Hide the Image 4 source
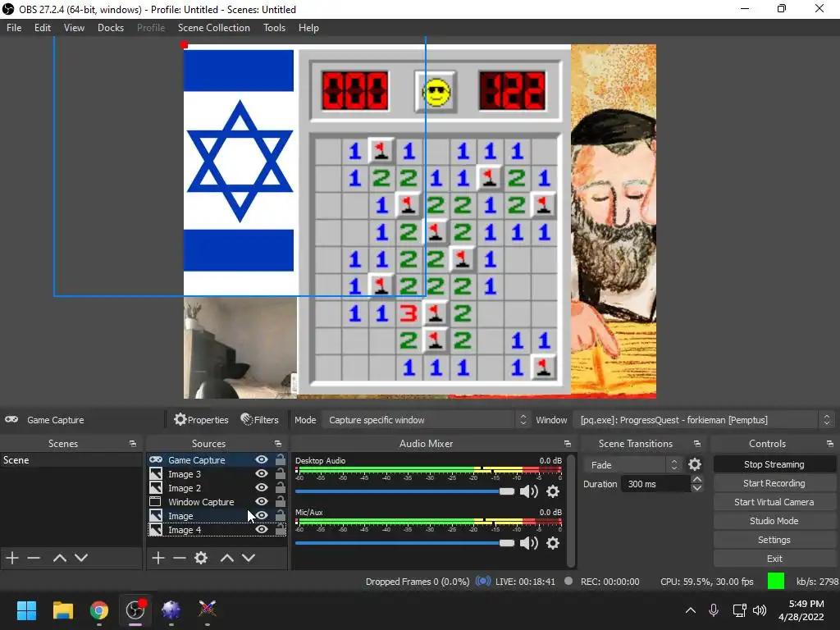 262,529
